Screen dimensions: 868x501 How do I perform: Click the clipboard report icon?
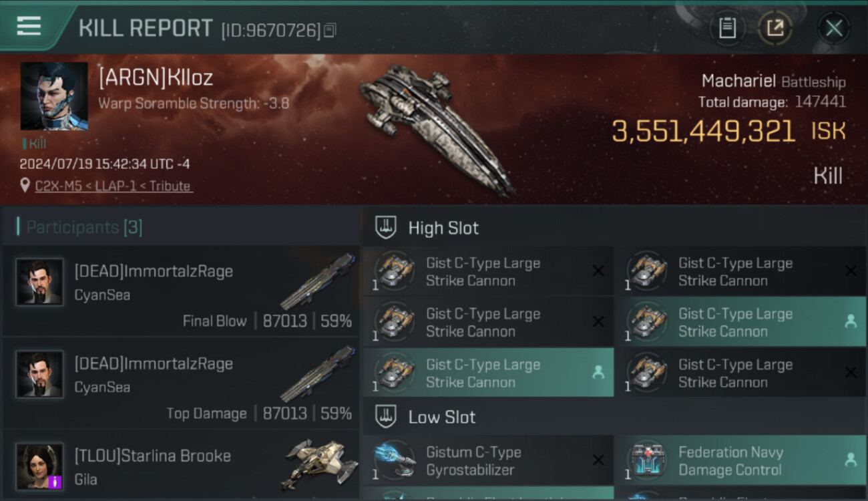coord(727,28)
